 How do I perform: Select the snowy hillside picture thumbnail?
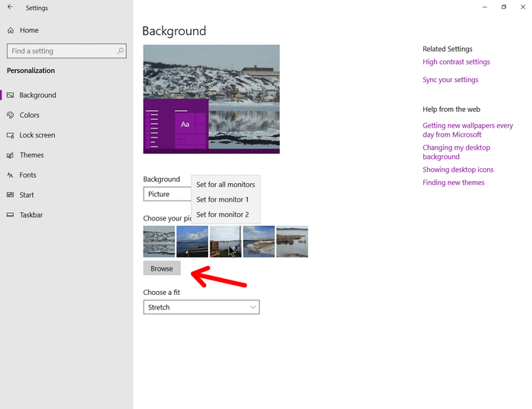(159, 241)
